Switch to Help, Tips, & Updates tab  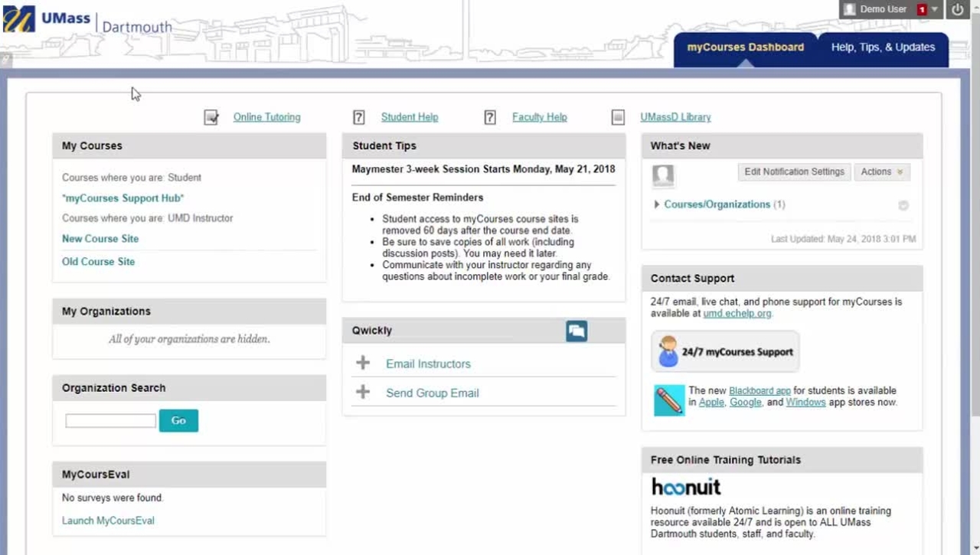(x=883, y=47)
